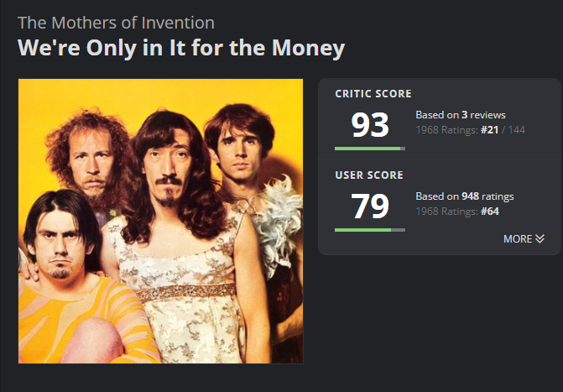The width and height of the screenshot is (563, 392).
Task: Open the Based on 948 ratings link
Action: click(465, 196)
